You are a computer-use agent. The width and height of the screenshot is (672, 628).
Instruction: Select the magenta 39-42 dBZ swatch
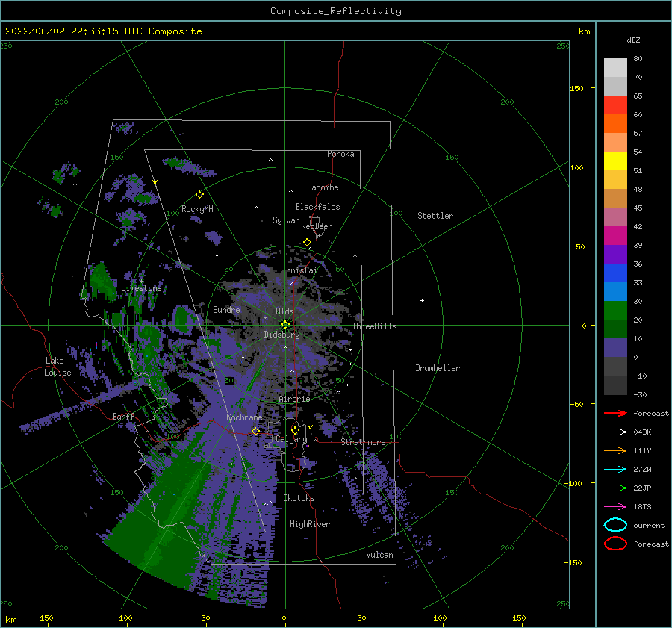(x=615, y=236)
